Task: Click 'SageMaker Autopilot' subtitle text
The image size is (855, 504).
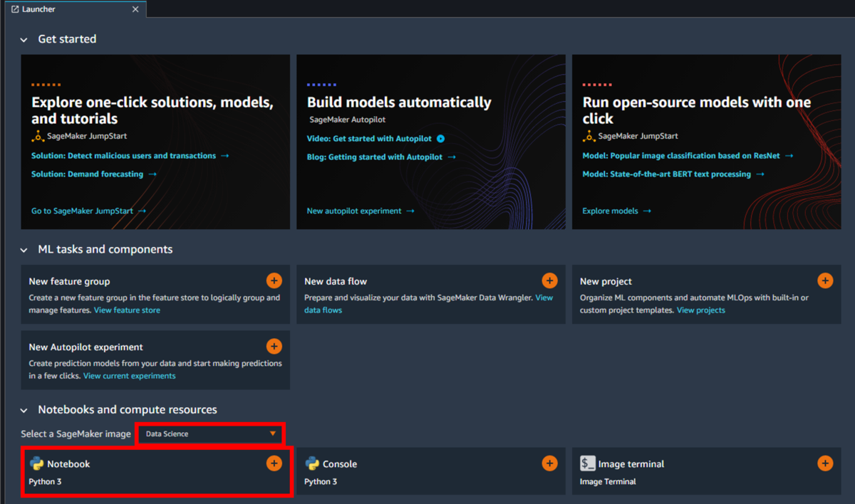Action: point(348,120)
